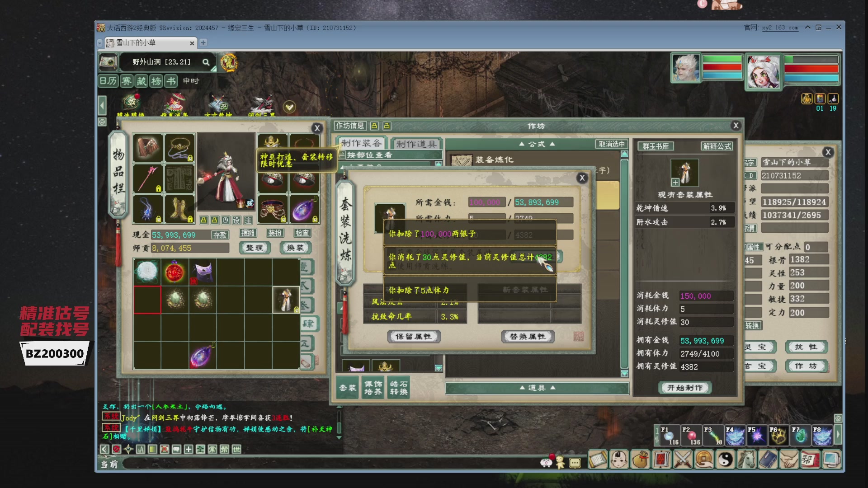
Task: Click the map location search magnifier
Action: [206, 62]
